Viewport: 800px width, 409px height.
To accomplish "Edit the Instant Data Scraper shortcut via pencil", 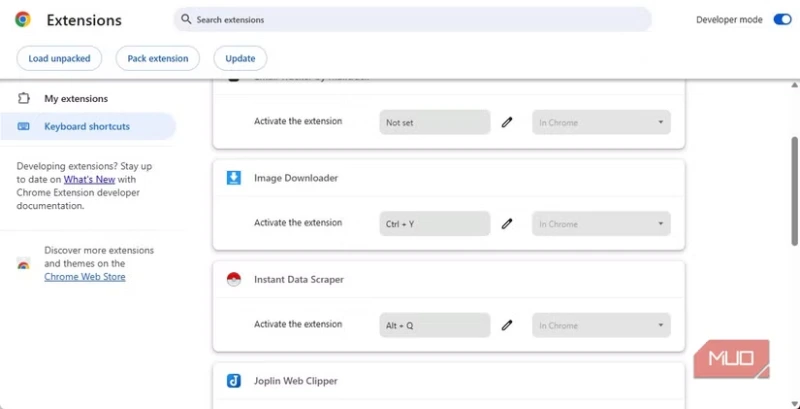I will pos(507,325).
